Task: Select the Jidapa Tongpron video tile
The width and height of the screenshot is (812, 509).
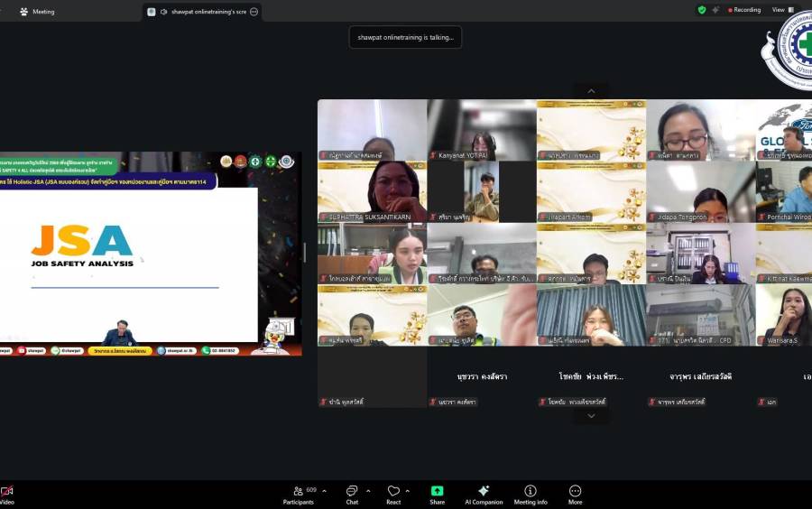Action: [701, 192]
